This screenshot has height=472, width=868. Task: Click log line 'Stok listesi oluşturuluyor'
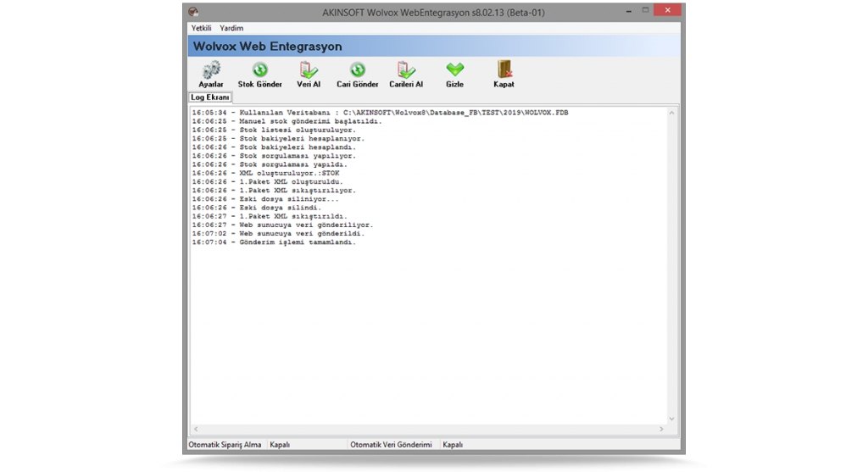click(x=274, y=130)
